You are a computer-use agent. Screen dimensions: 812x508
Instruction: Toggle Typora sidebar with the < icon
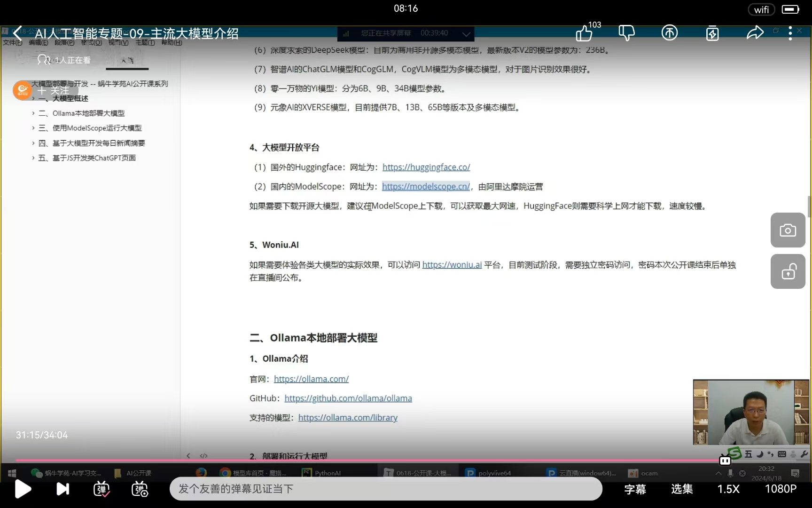pos(188,456)
